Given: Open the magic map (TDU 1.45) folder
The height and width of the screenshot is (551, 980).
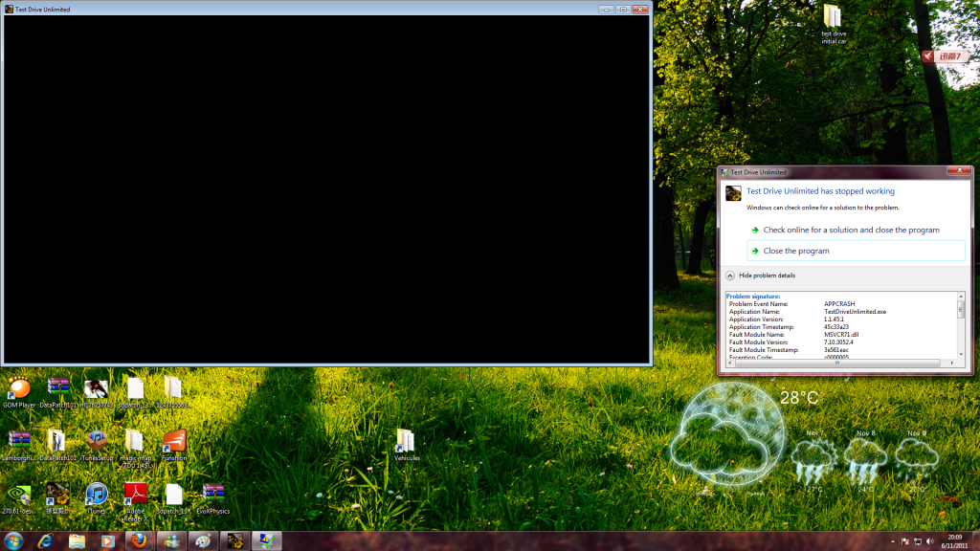Looking at the screenshot, I should [x=135, y=441].
